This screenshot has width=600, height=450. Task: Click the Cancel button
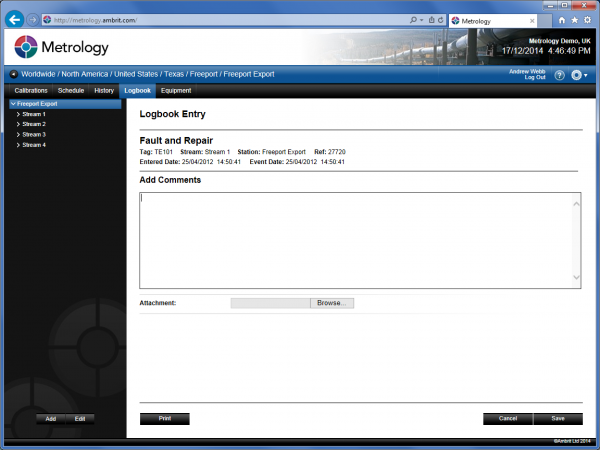[508, 419]
